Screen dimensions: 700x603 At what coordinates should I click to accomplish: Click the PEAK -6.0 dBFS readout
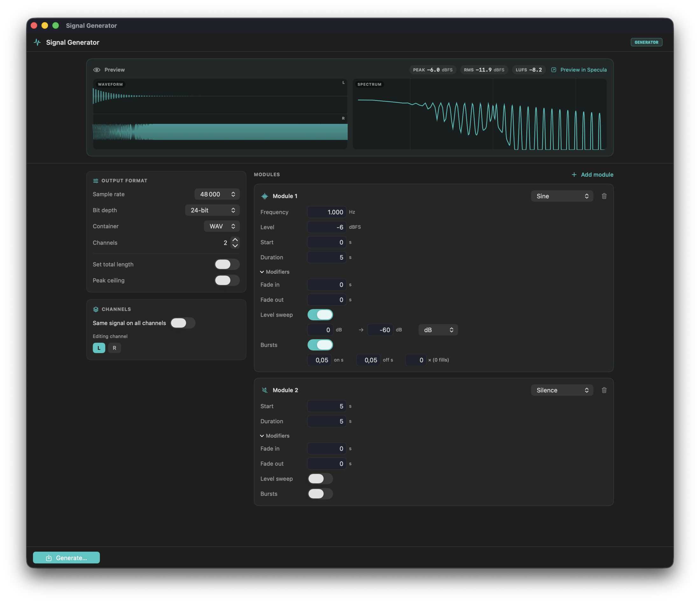[x=433, y=70]
